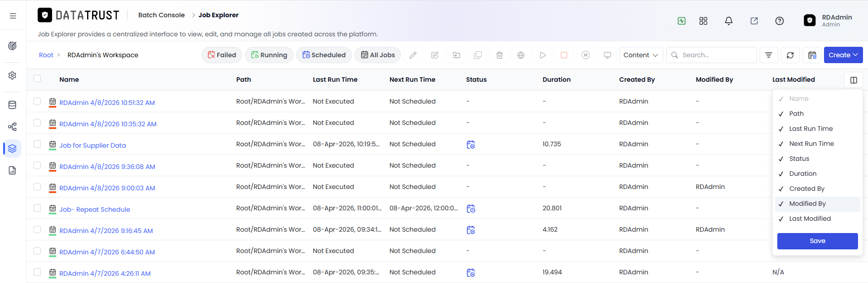The image size is (868, 283).
Task: Open Batch Console breadcrumb
Action: point(161,15)
